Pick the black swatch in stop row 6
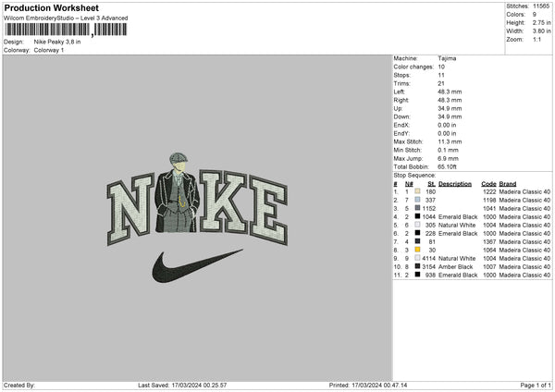This screenshot has width=555, height=392. 418,233
